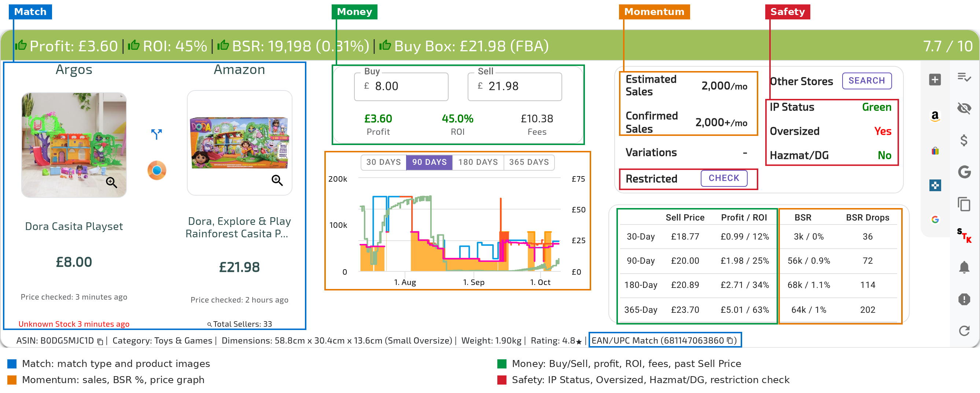Click the Amazon logo shortcut icon
The image size is (980, 393).
point(935,116)
